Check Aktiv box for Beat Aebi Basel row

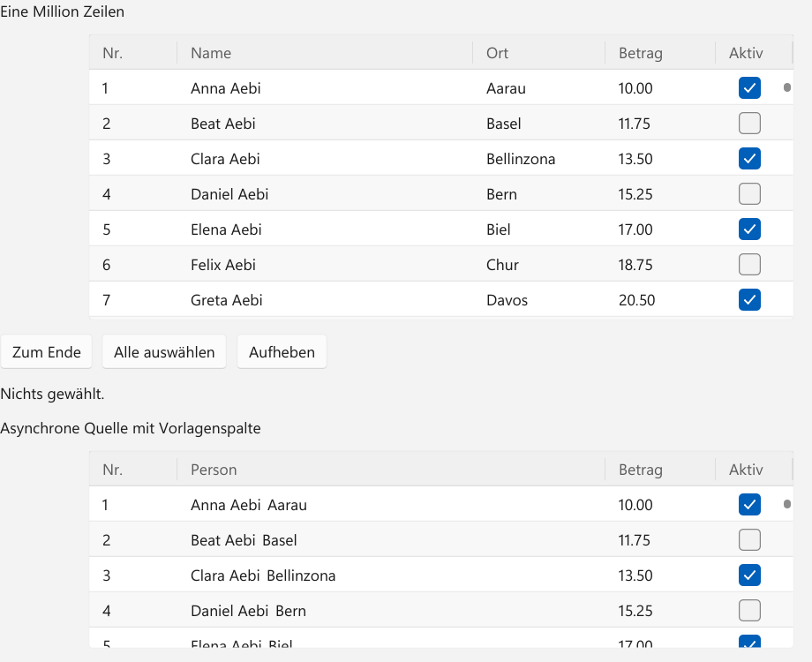click(x=749, y=124)
